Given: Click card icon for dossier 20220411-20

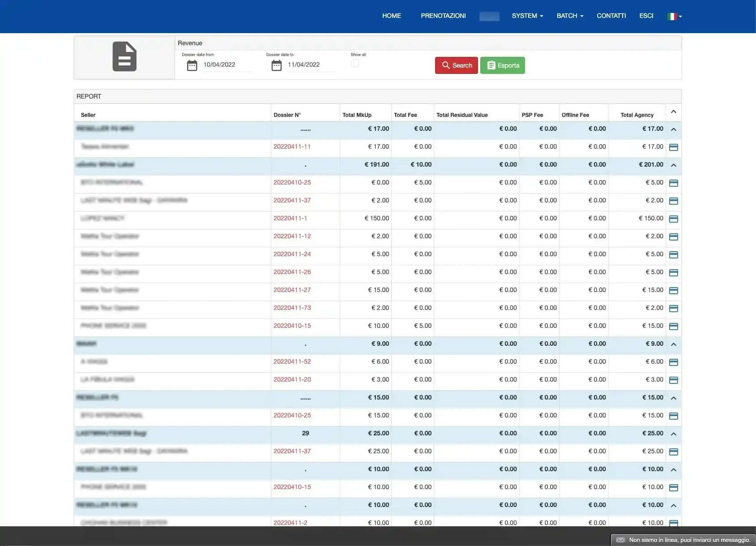Looking at the screenshot, I should point(673,380).
